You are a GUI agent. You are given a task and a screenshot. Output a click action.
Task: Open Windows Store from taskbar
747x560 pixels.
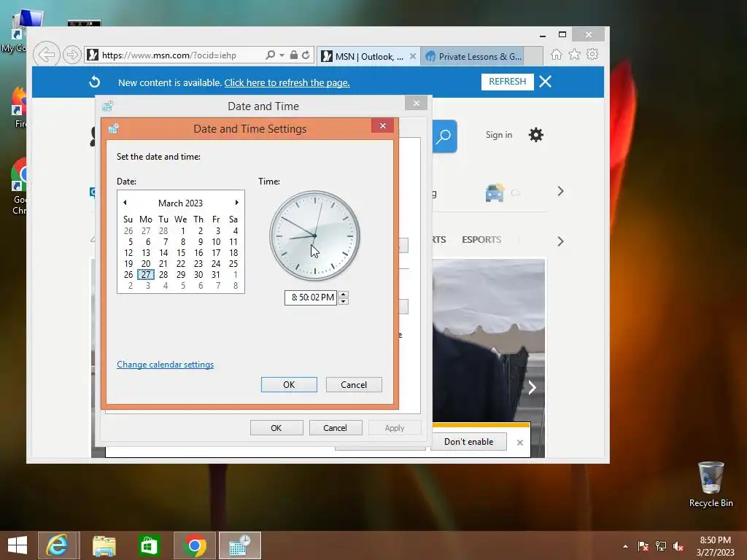tap(149, 545)
